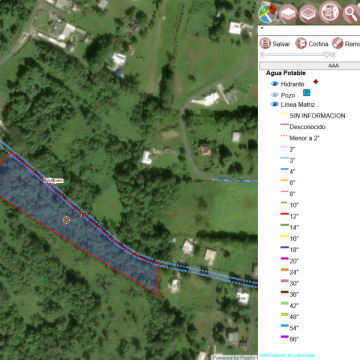Open the globe map tools icon
360x360 pixels.
pyautogui.click(x=330, y=13)
